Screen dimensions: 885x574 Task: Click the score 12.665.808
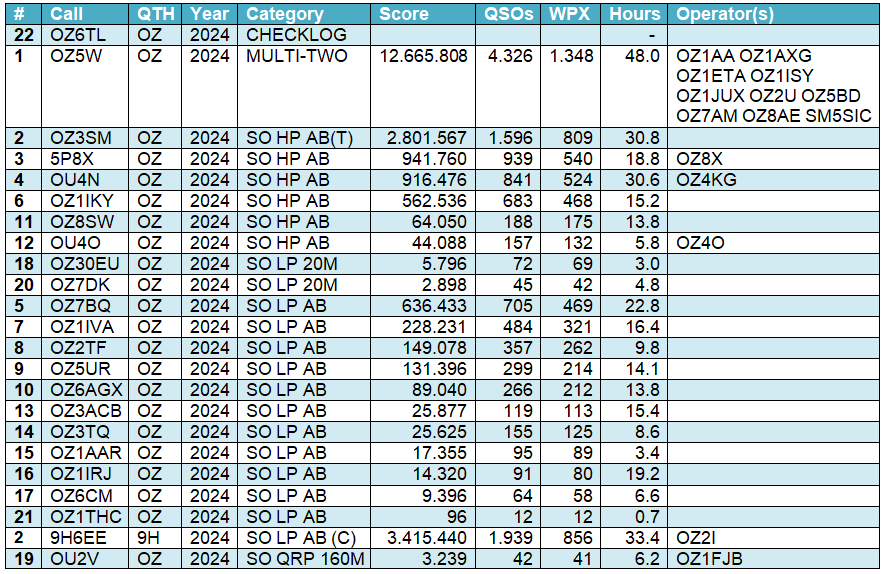423,56
